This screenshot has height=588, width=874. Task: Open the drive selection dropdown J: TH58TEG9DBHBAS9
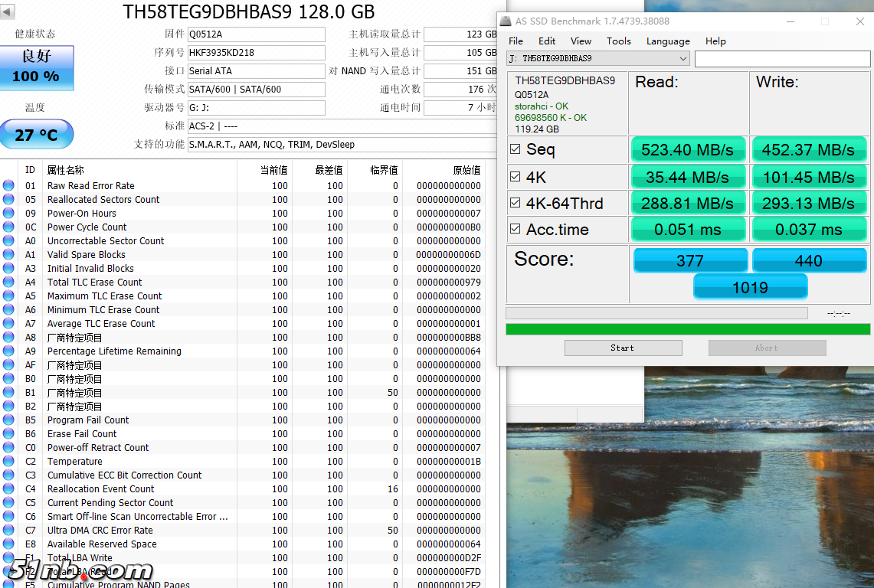(597, 58)
